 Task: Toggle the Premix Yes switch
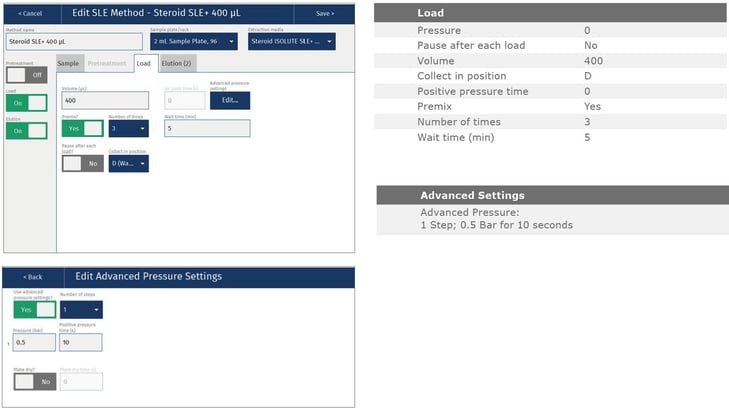(82, 128)
